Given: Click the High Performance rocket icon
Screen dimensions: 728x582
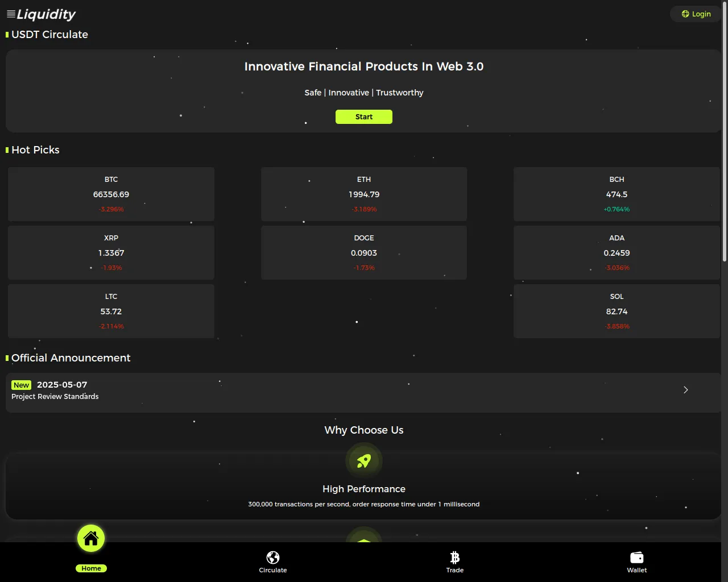Looking at the screenshot, I should click(364, 461).
